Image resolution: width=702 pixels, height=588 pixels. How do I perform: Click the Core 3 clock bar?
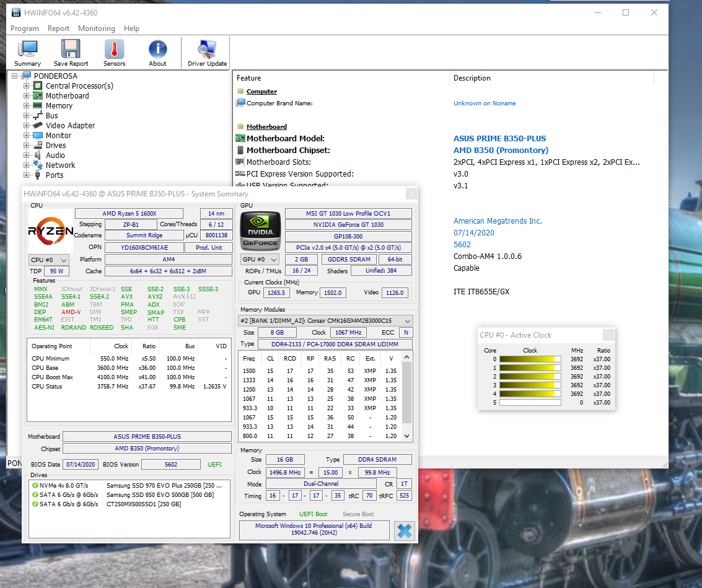coord(530,385)
